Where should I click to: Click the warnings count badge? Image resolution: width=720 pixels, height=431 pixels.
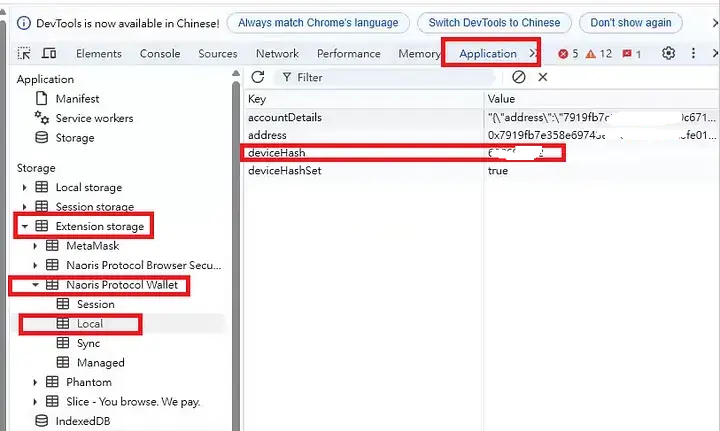pyautogui.click(x=599, y=54)
